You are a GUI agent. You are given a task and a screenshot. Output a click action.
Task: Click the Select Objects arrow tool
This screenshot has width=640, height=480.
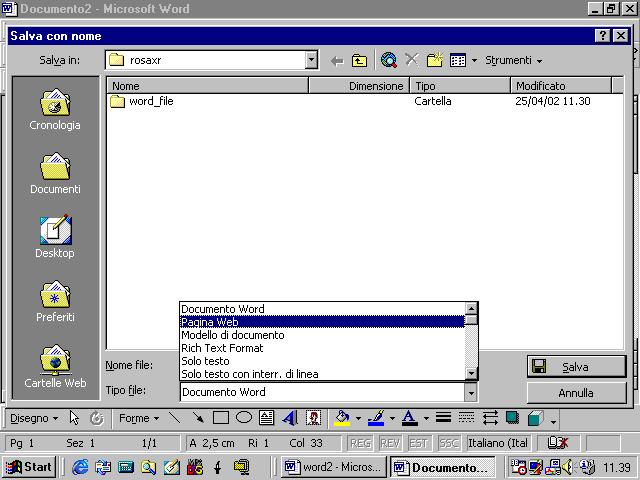74,418
